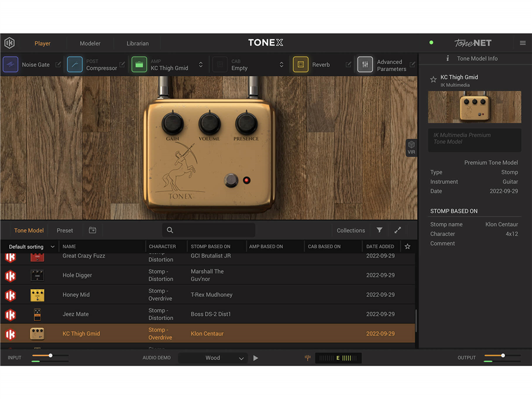The width and height of the screenshot is (532, 399).
Task: Click the Reverb module icon
Action: pos(300,64)
